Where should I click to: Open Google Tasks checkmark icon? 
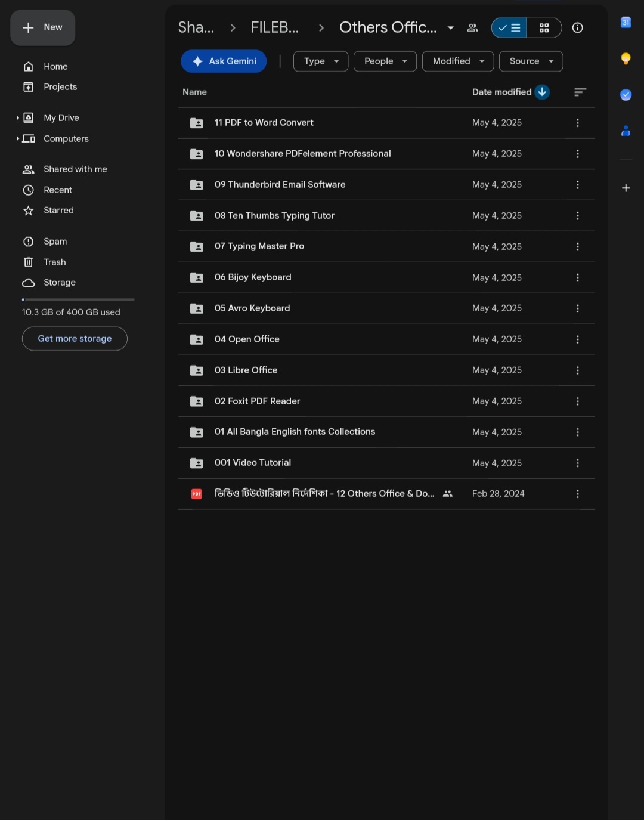[626, 95]
